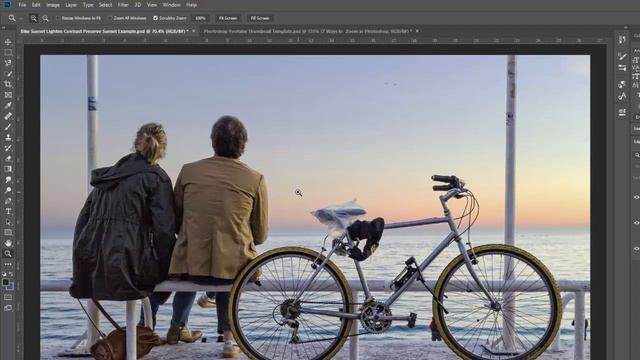Enable Resize Windows to Fit checkbox
This screenshot has height=360, width=640.
(58, 18)
